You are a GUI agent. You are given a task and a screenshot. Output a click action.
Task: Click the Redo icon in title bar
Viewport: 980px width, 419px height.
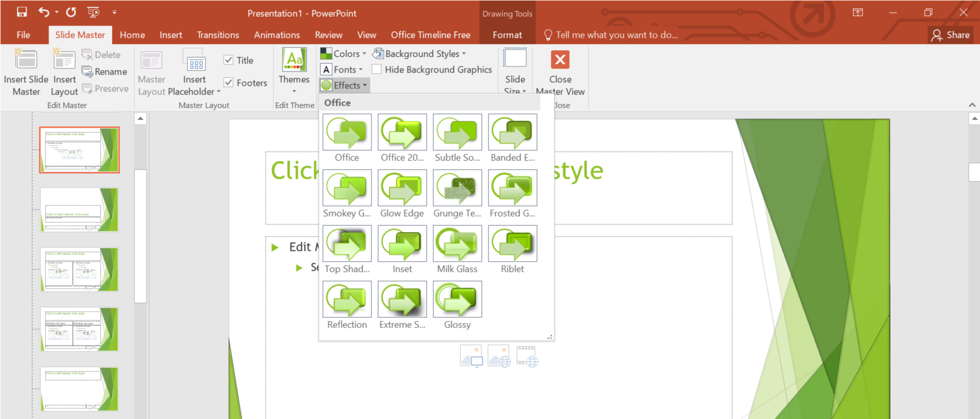[x=71, y=12]
